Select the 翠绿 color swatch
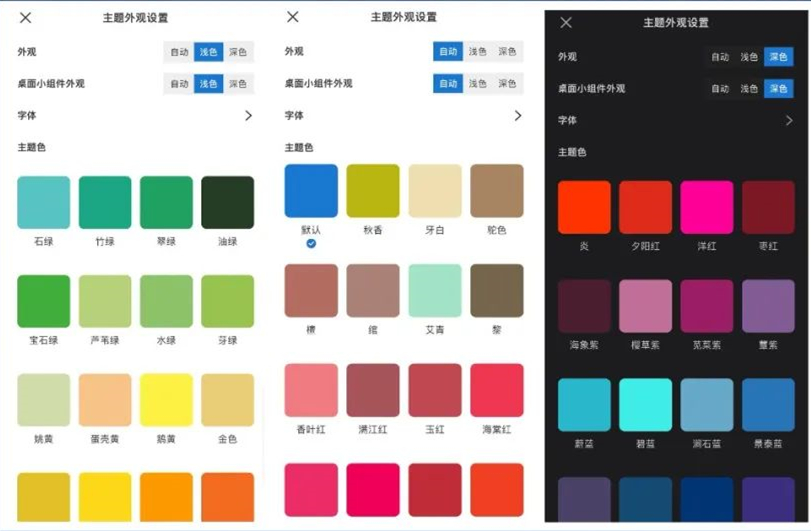The height and width of the screenshot is (531, 811). pyautogui.click(x=166, y=202)
